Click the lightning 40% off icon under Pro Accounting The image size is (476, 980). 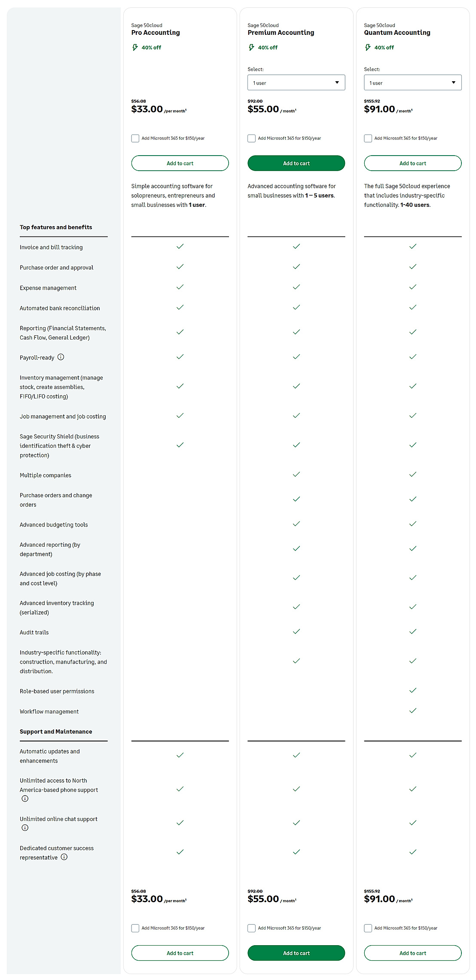point(135,47)
